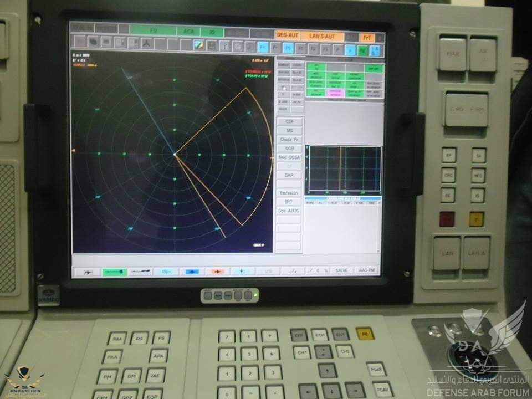Click the radar display center origin point
This screenshot has height=399, width=532.
tap(175, 155)
